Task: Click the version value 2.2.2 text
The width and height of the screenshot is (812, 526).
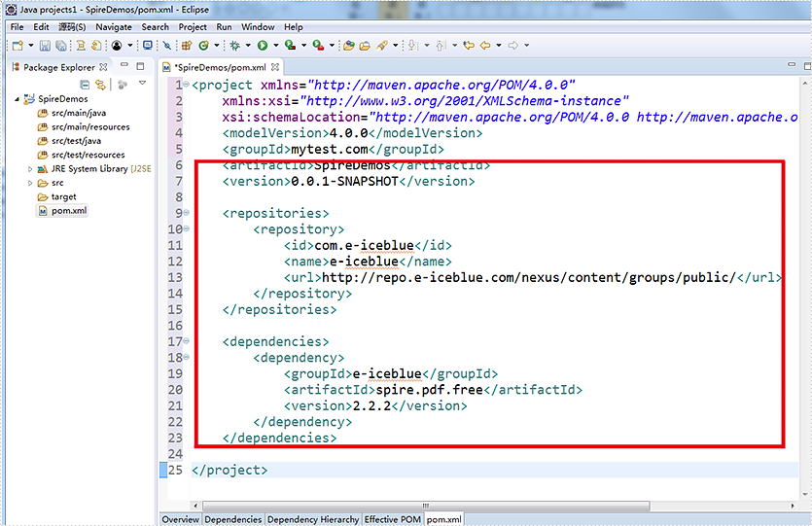Action: click(x=371, y=405)
